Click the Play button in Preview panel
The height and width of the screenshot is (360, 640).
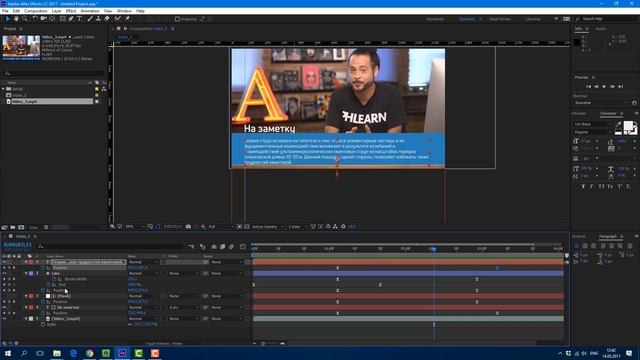pos(604,87)
